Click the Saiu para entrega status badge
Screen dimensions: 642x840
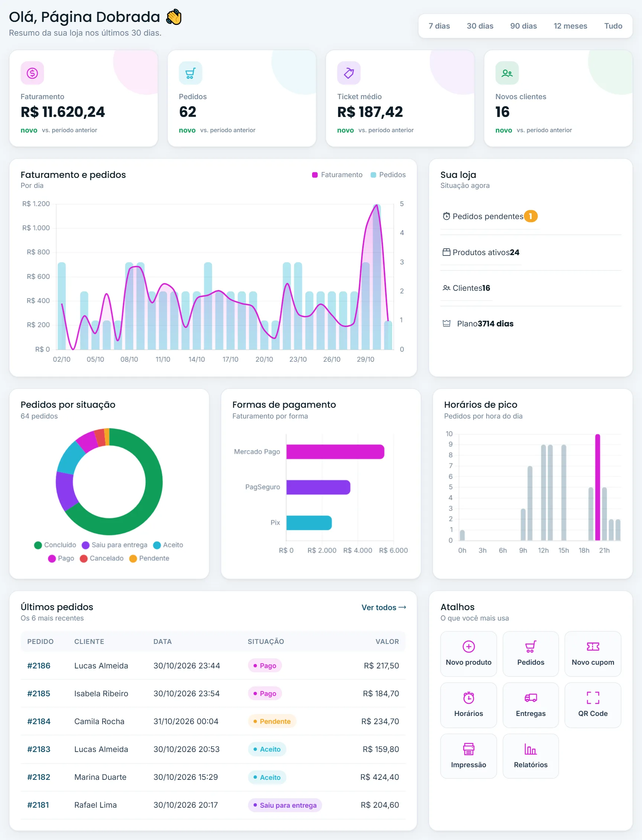tap(285, 805)
